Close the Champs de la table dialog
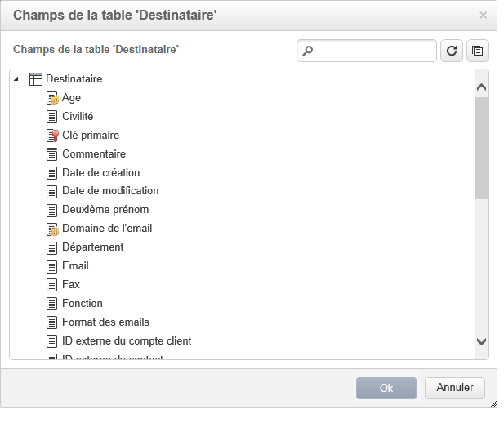 tap(483, 15)
